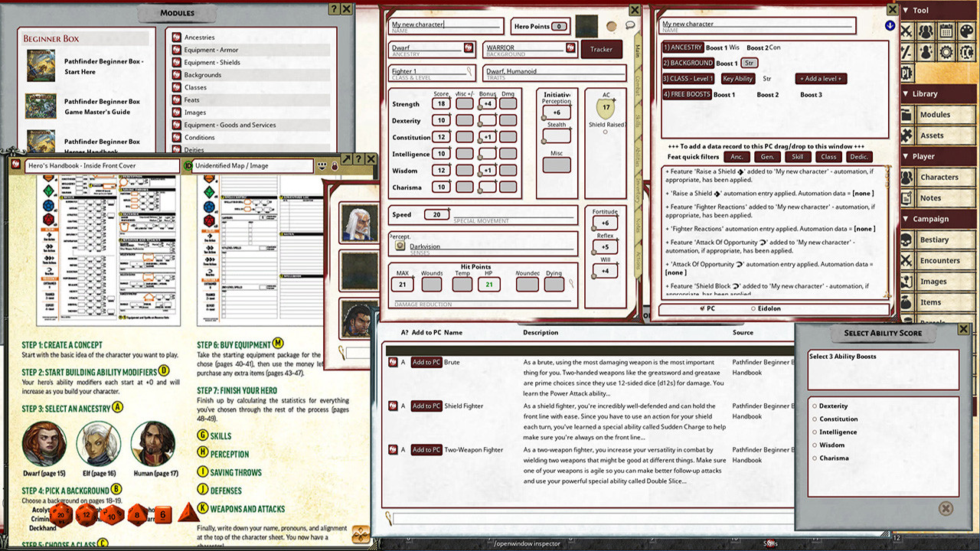Click the character Name input field
Screen dimensions: 980x551
[x=444, y=24]
